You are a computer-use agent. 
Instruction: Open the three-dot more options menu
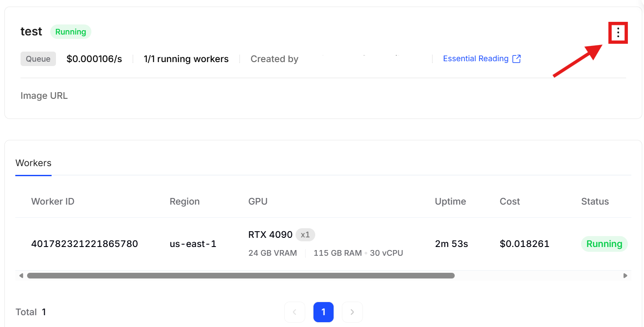(618, 32)
